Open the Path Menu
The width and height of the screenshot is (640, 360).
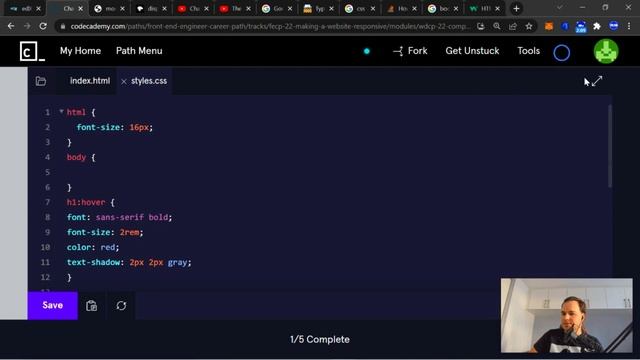click(139, 51)
